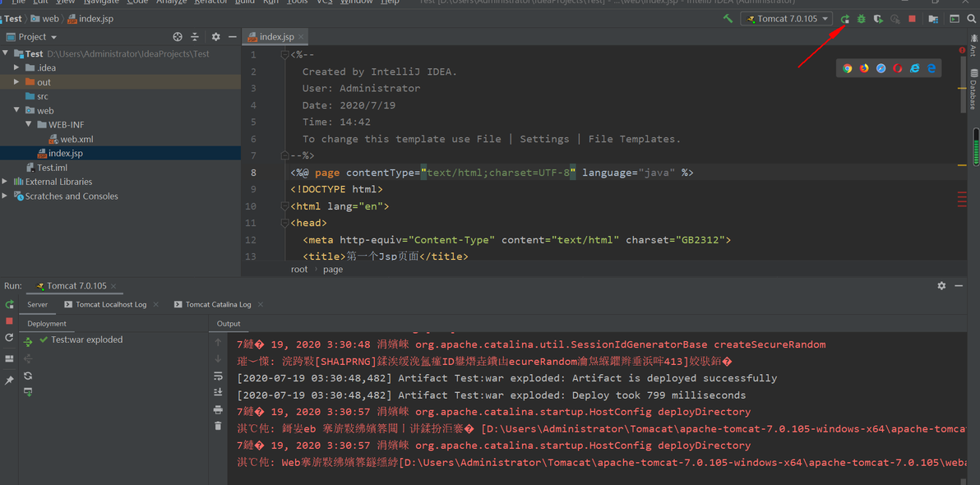
Task: Rerun Tomcat from the top toolbar
Action: [x=844, y=19]
